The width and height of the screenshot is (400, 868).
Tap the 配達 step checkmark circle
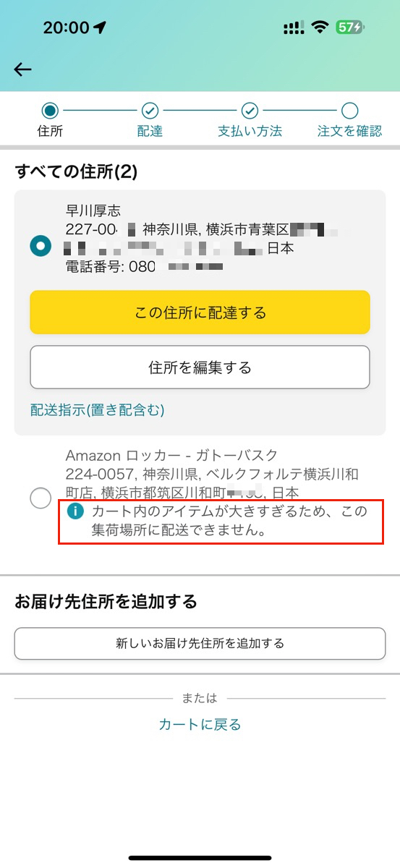click(x=150, y=111)
